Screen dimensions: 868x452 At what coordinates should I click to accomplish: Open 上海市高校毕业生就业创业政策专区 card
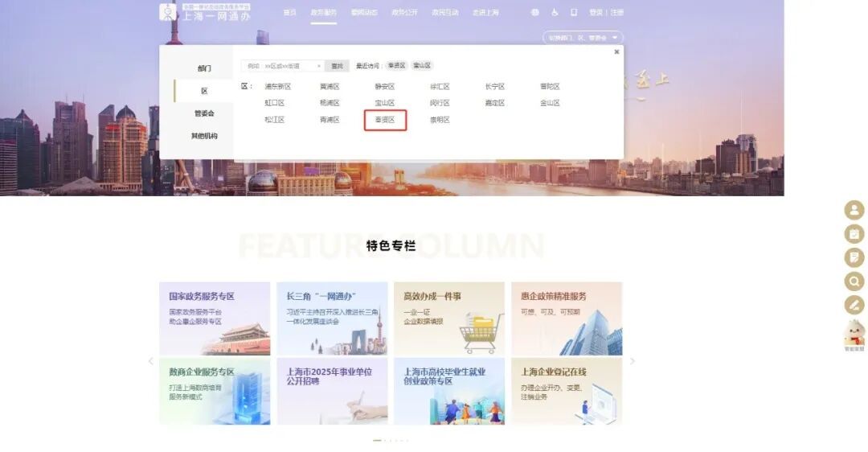point(449,391)
